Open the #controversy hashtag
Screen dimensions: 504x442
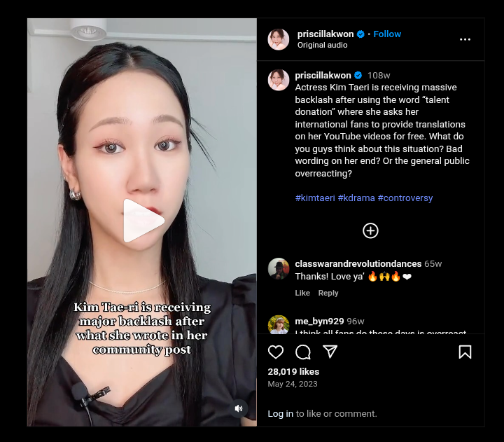(x=405, y=198)
